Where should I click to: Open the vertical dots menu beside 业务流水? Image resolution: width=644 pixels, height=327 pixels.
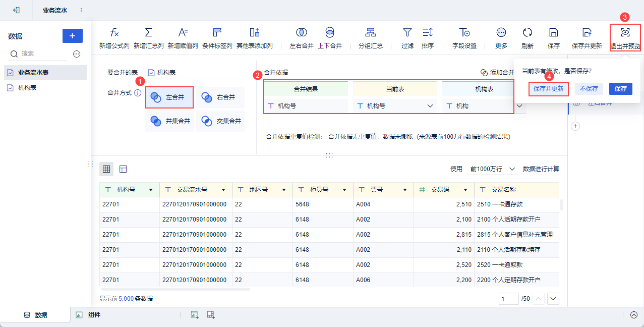[x=81, y=10]
